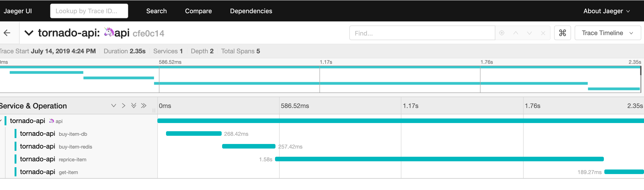Expand one level with single down chevron
Image resolution: width=644 pixels, height=190 pixels.
[114, 106]
